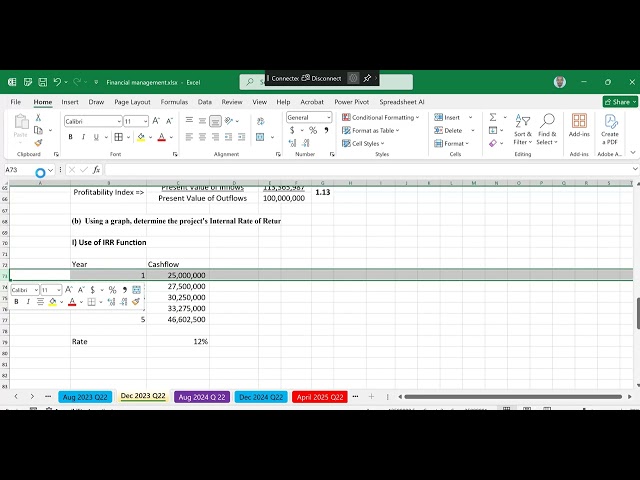Switch to the Power Pivot ribbon tab

(351, 102)
